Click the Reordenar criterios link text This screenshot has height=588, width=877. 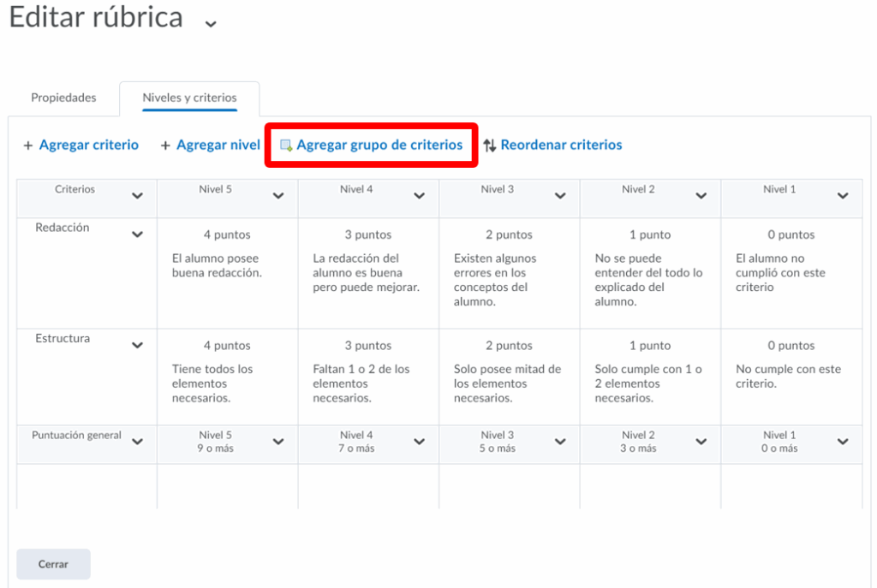tap(561, 146)
